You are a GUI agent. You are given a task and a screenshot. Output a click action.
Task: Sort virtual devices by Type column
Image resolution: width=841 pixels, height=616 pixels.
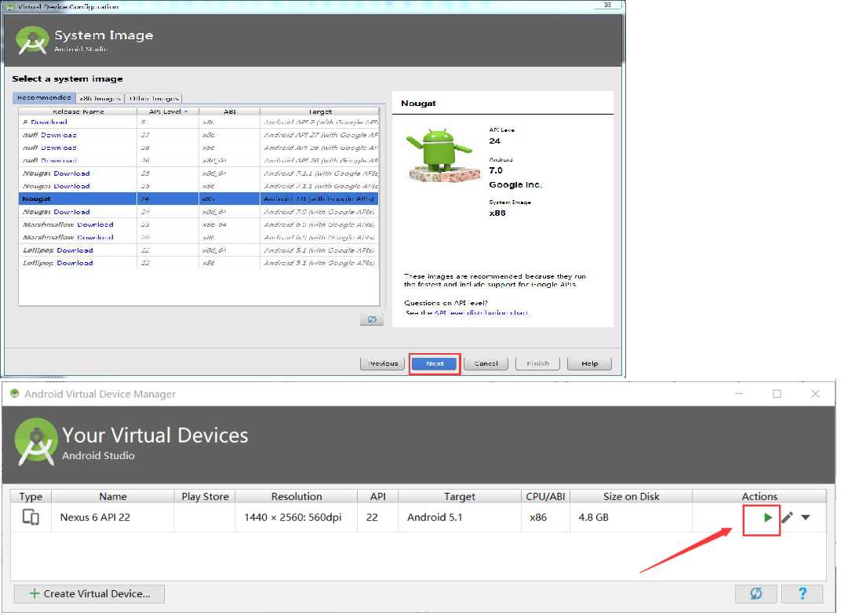(31, 497)
